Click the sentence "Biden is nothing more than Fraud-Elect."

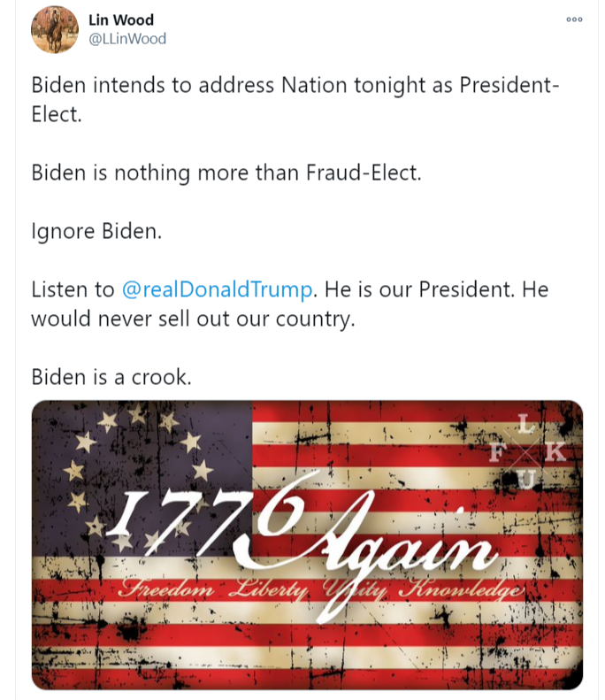[x=226, y=173]
